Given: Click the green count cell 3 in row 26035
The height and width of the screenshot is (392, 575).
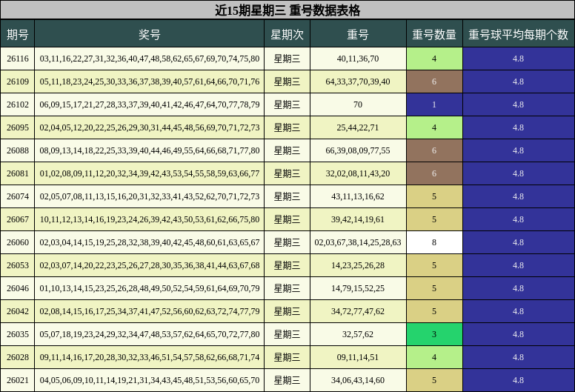Looking at the screenshot, I should 434,334.
